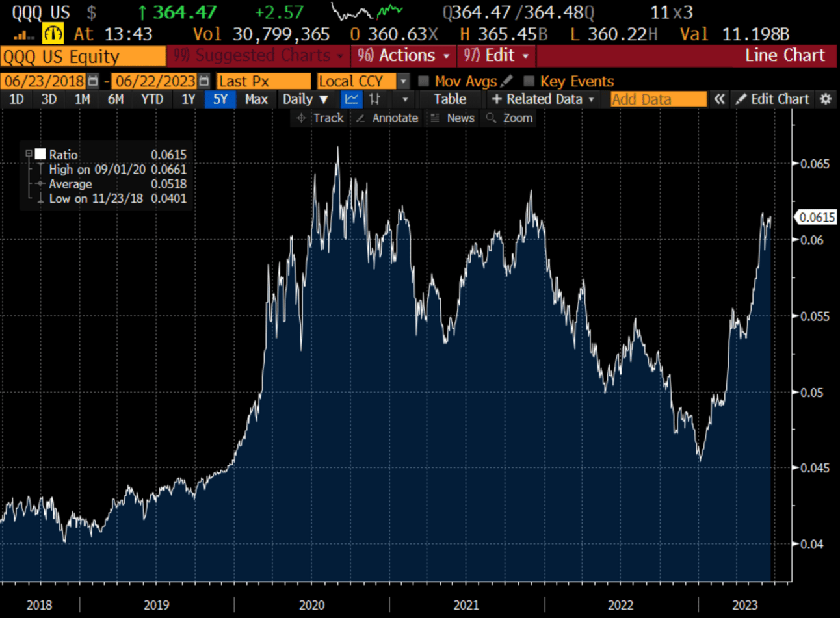
Task: Click the High on 09/01/20 legend row
Action: tap(118, 169)
